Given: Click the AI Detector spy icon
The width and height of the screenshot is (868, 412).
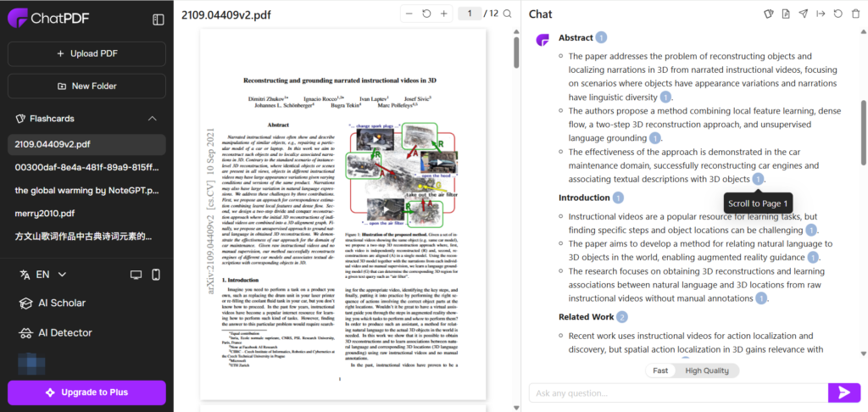Looking at the screenshot, I should 25,333.
